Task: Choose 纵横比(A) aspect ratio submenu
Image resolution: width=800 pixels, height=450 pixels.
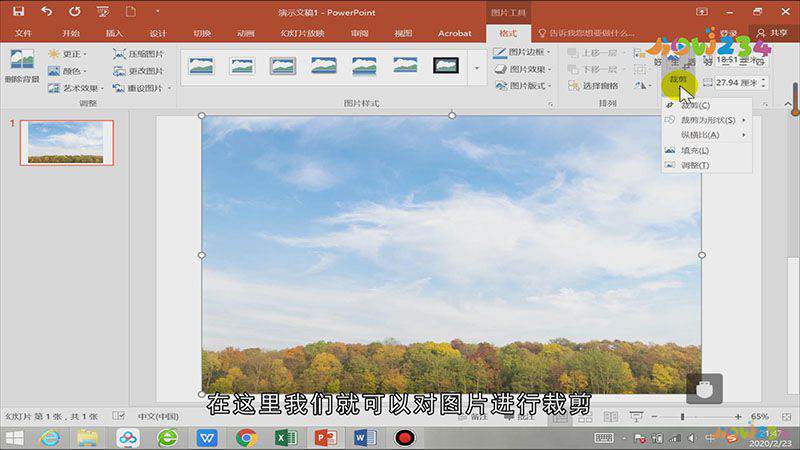Action: (707, 135)
